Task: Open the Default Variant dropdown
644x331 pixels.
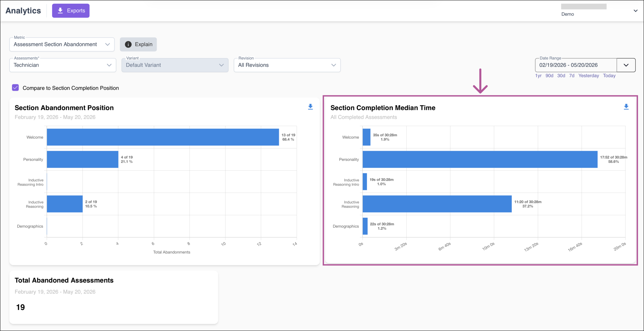Action: pyautogui.click(x=175, y=65)
